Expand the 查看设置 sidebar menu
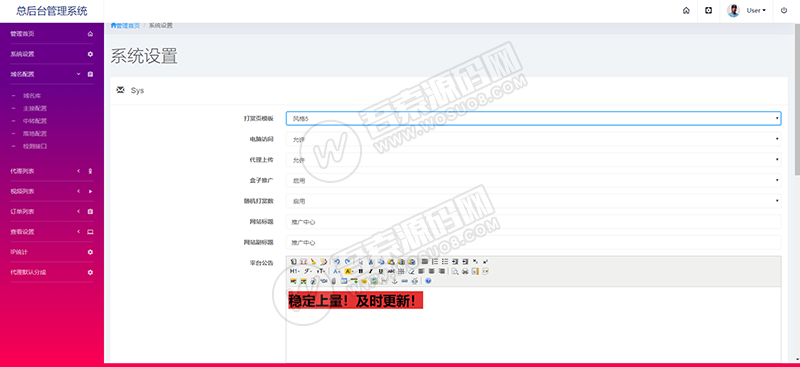 52,232
